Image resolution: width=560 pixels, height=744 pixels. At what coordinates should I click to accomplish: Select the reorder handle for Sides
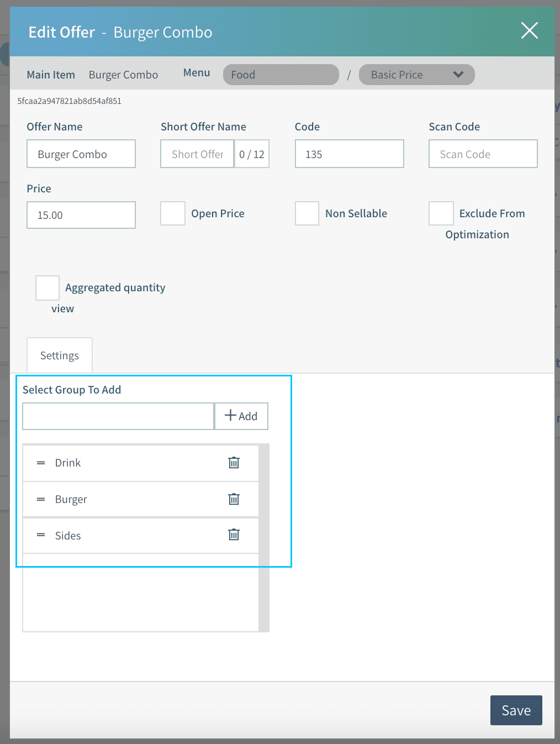click(x=41, y=535)
